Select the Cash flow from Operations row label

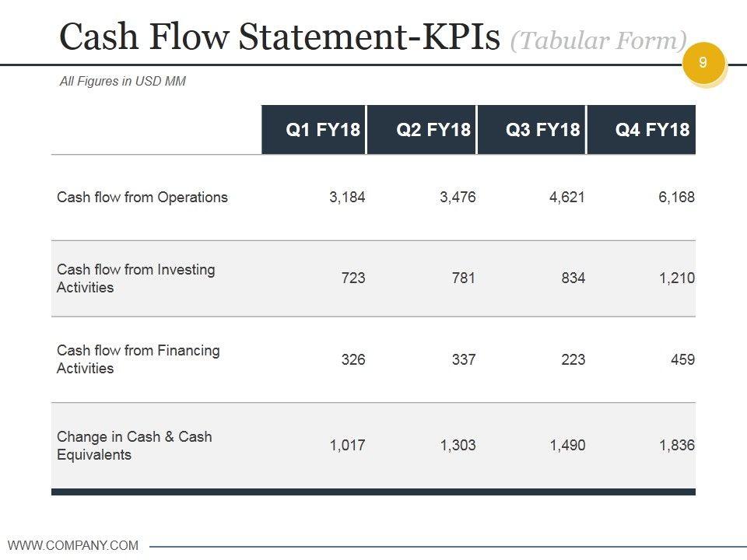(142, 198)
